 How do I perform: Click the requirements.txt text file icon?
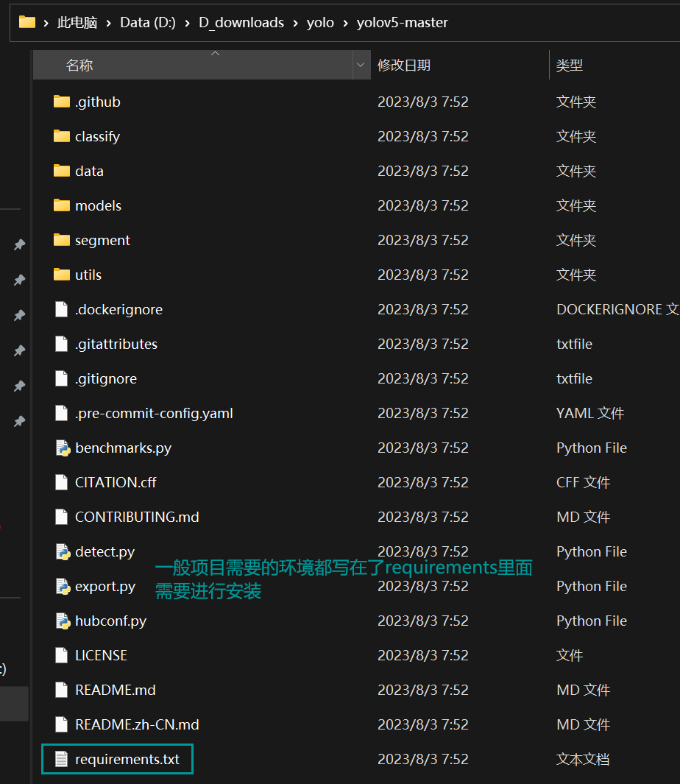(62, 759)
